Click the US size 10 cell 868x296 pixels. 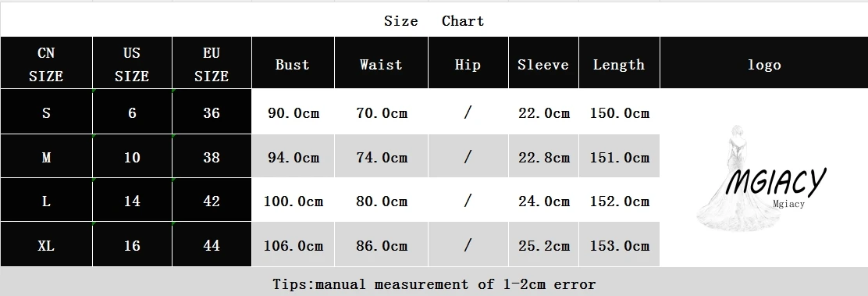pos(132,156)
